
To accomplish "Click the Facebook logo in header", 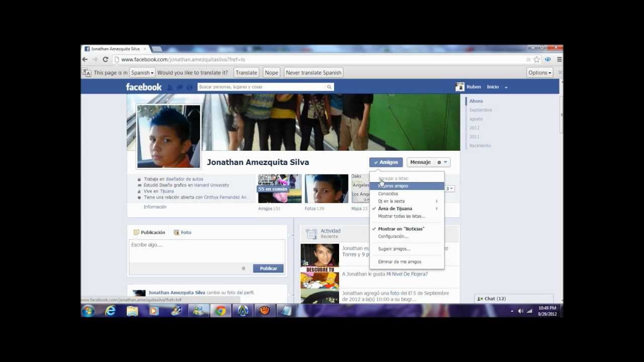I will tap(144, 87).
